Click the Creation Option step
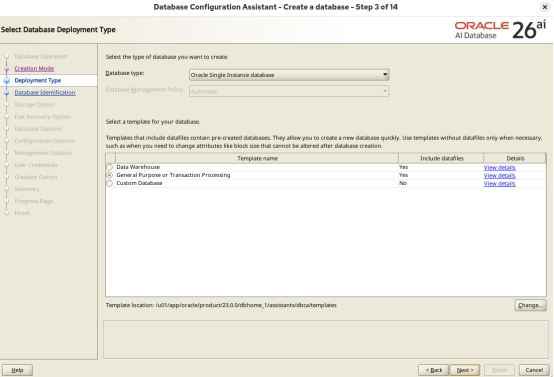 tap(36, 177)
